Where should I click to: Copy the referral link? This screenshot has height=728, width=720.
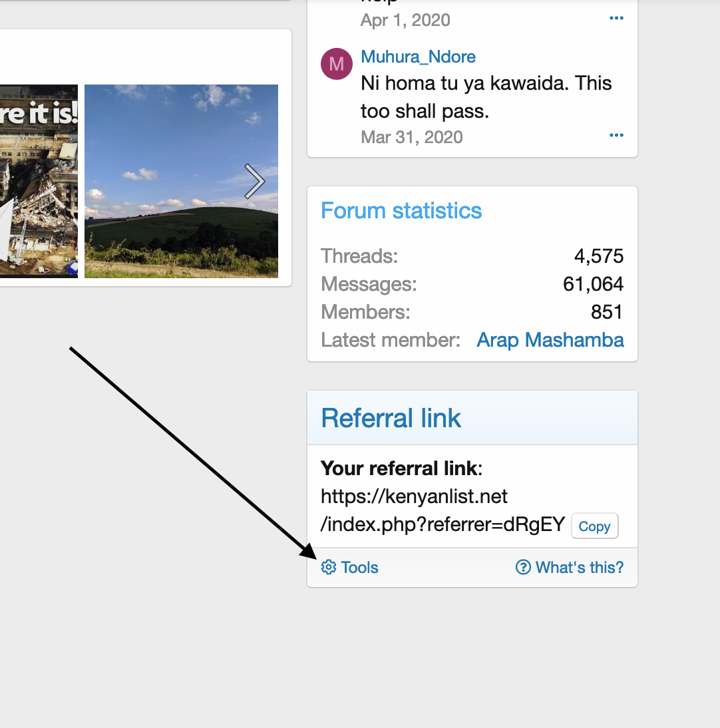tap(594, 526)
